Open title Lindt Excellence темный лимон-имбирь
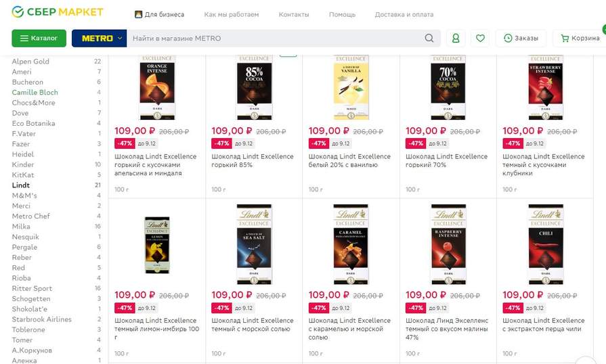Screen dimensions: 606x364 tap(157, 329)
